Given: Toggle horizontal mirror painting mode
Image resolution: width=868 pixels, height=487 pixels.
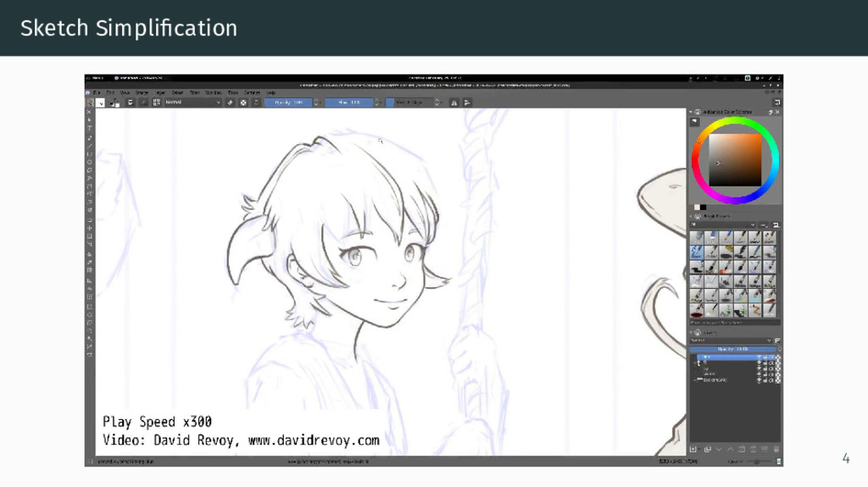Looking at the screenshot, I should (x=454, y=102).
